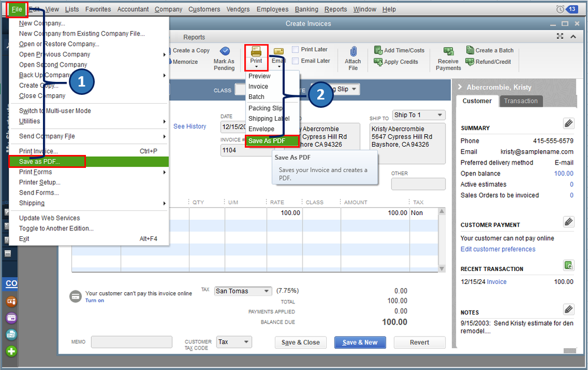588x370 pixels.
Task: Select Save as PDF in File menu
Action: (88, 162)
